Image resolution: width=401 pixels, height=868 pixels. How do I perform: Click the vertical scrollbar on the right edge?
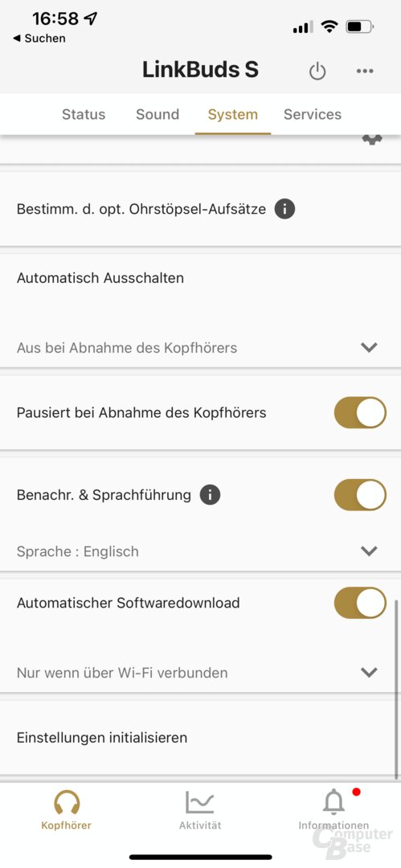pos(396,689)
